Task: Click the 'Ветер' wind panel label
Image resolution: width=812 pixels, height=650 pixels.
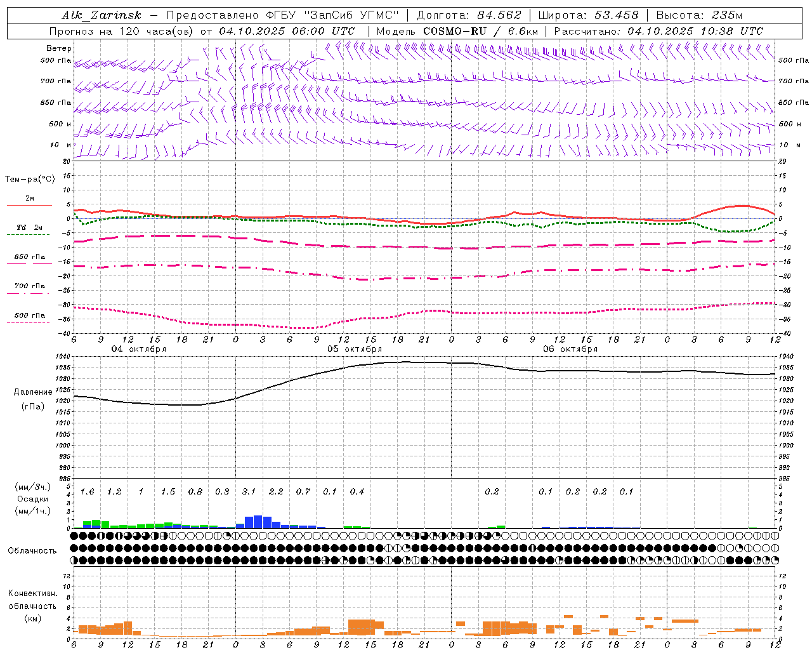Action: [59, 48]
